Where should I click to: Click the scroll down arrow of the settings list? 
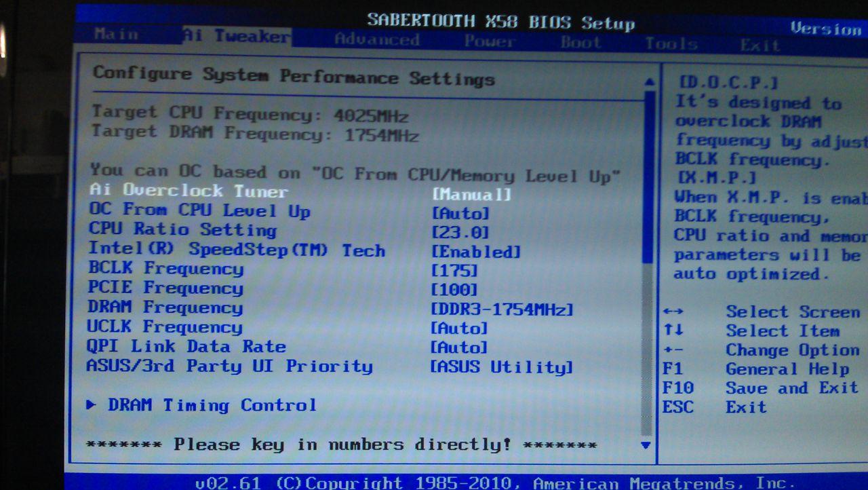(646, 445)
